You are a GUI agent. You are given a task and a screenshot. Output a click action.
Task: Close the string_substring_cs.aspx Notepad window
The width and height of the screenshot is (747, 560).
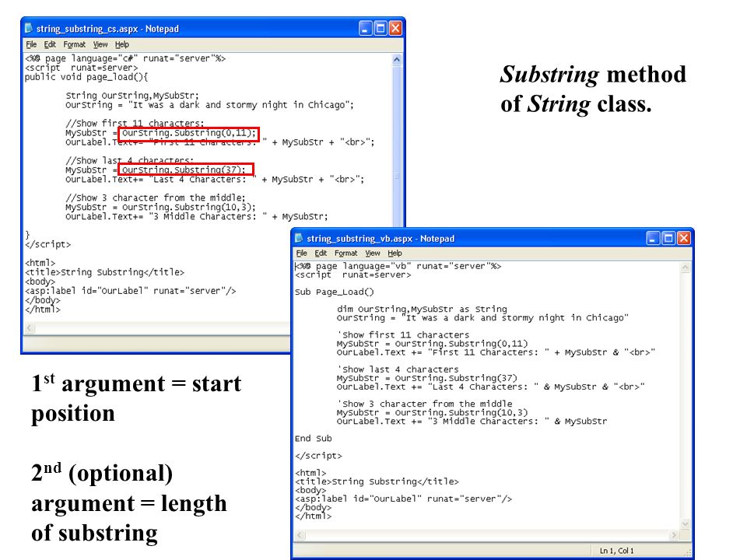click(395, 29)
